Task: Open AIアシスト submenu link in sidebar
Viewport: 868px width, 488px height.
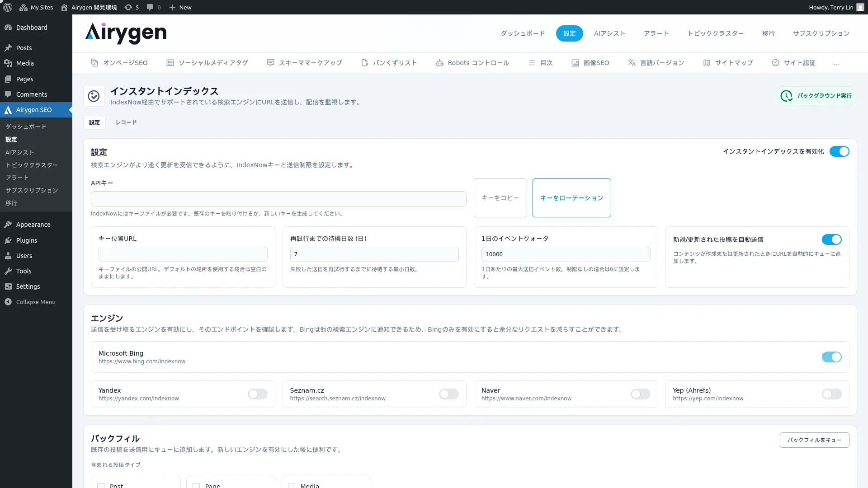Action: [x=19, y=152]
